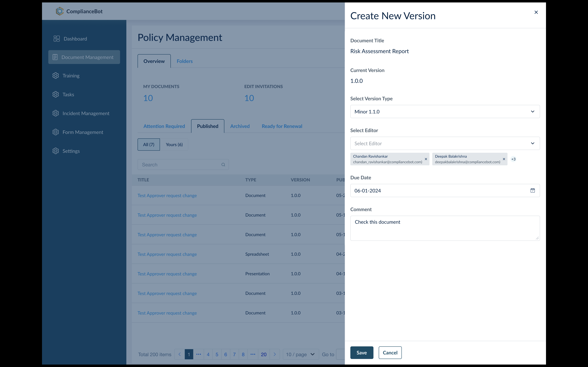
Task: Click the Dashboard grid icon in sidebar
Action: click(57, 39)
